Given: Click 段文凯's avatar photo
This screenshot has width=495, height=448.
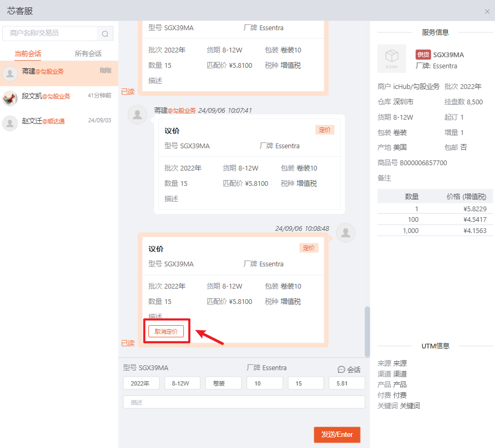Looking at the screenshot, I should (x=10, y=98).
